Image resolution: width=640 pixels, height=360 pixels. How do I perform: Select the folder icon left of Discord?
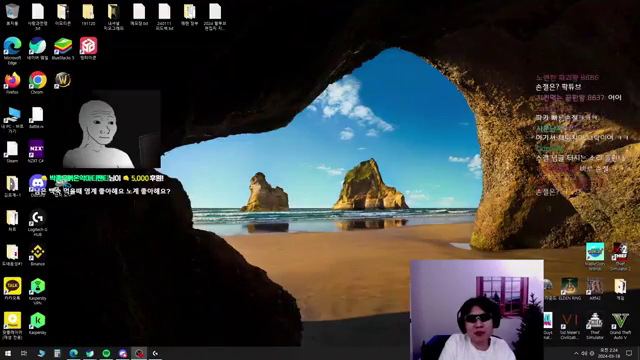click(x=12, y=186)
